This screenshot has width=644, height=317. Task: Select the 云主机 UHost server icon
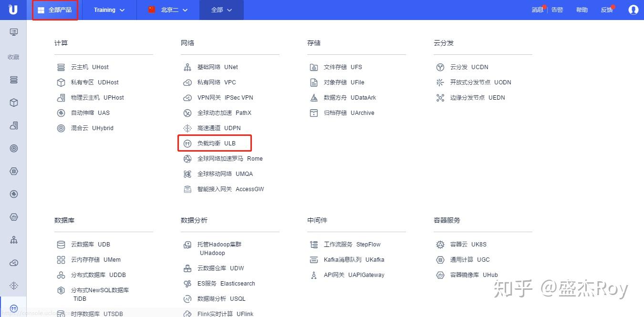[x=61, y=67]
